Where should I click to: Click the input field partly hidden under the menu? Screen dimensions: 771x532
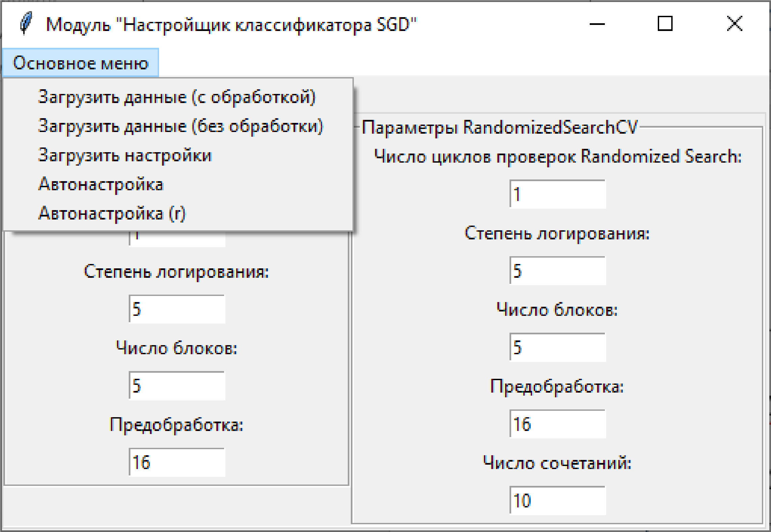(177, 239)
